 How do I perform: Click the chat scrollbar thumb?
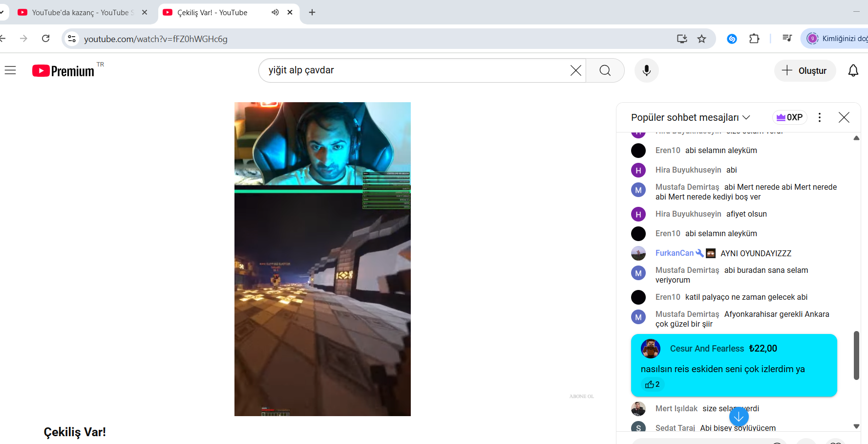[856, 355]
